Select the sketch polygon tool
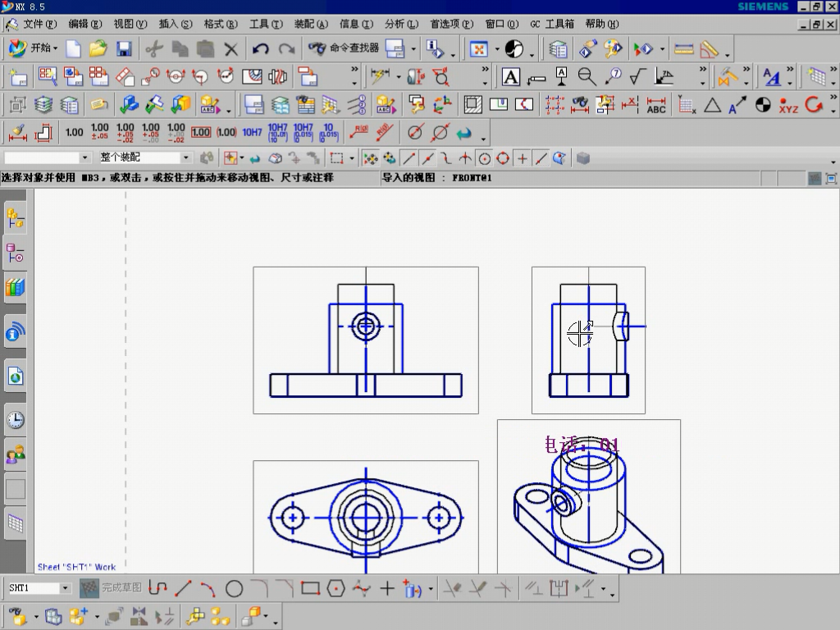840x630 pixels. click(x=336, y=589)
